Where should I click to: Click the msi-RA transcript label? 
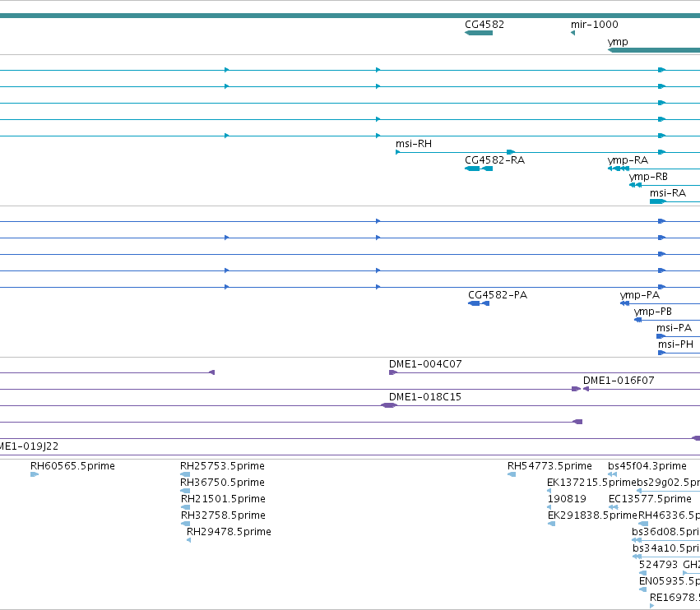(667, 193)
